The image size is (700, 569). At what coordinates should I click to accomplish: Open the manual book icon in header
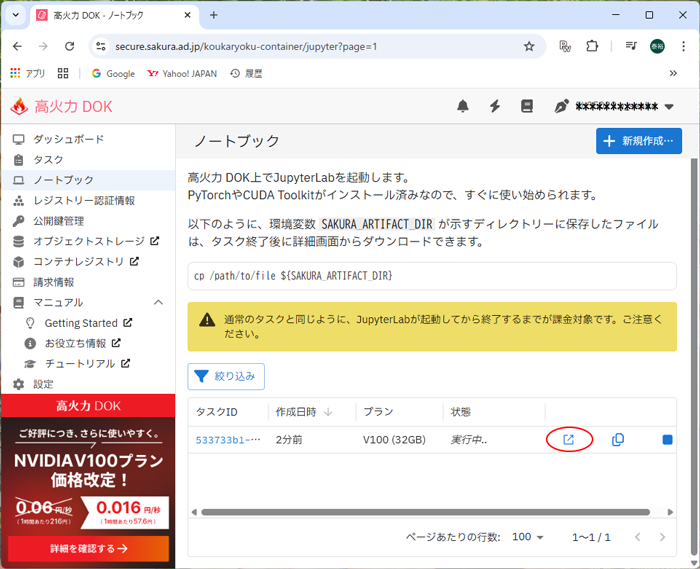[527, 106]
